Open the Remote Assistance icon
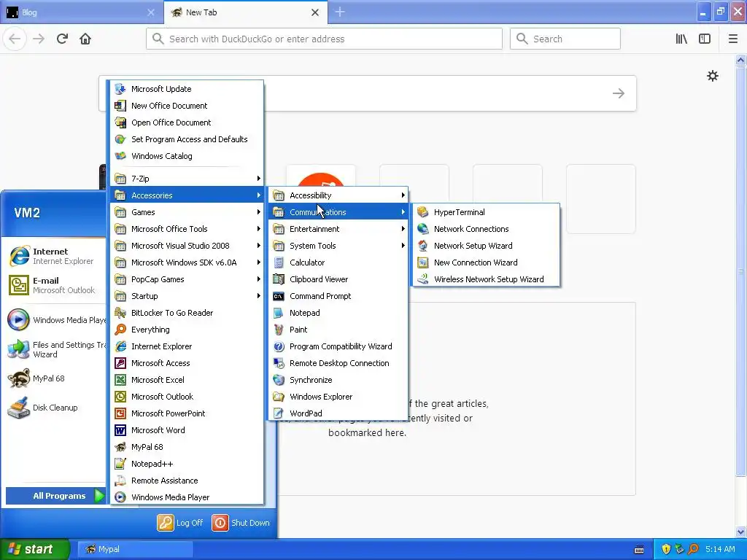The image size is (747, 560). coord(120,481)
